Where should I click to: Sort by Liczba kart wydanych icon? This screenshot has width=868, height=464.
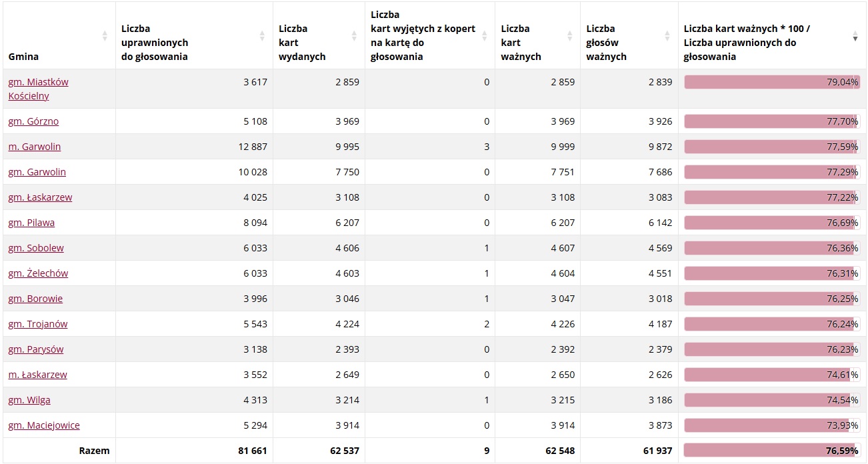click(x=354, y=36)
